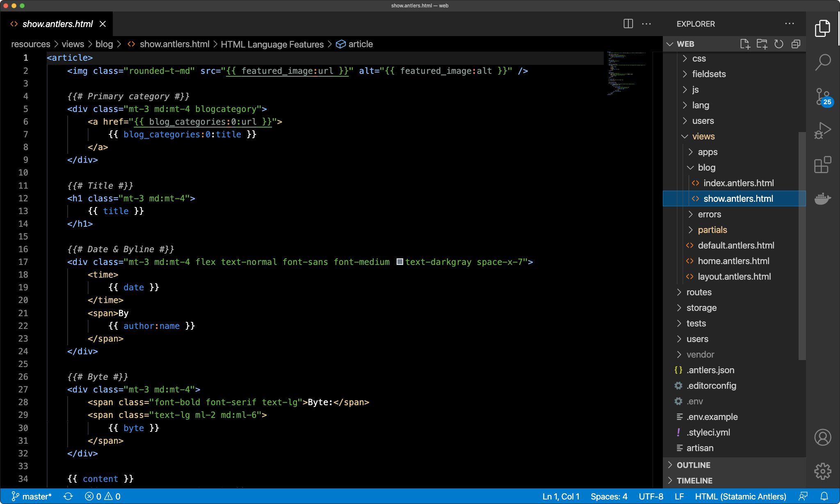The image size is (840, 504).
Task: Refresh the Explorer file tree
Action: pyautogui.click(x=779, y=44)
